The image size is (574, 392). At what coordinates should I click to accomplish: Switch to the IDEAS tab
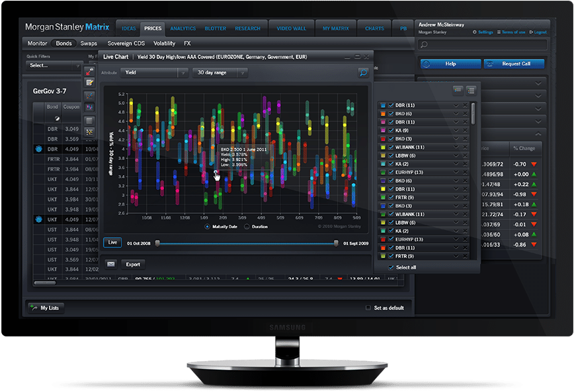coord(128,28)
